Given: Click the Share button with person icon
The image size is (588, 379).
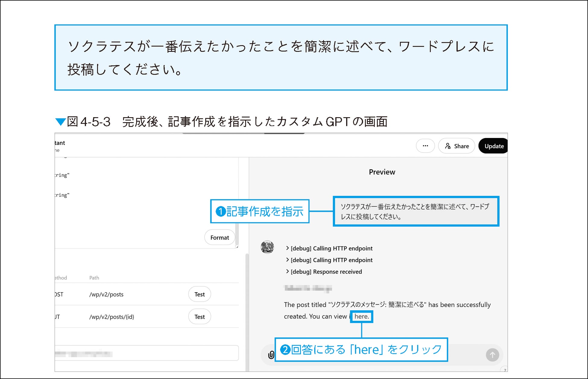Looking at the screenshot, I should pyautogui.click(x=457, y=146).
